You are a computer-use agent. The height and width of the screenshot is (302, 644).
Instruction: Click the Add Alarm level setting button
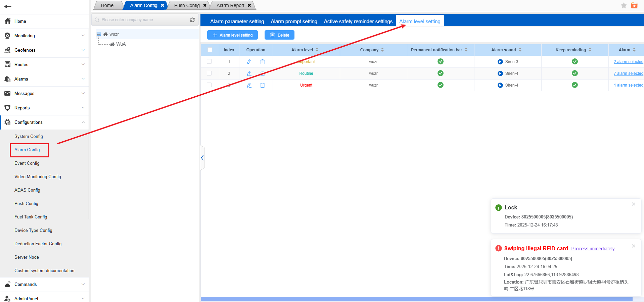tap(232, 35)
